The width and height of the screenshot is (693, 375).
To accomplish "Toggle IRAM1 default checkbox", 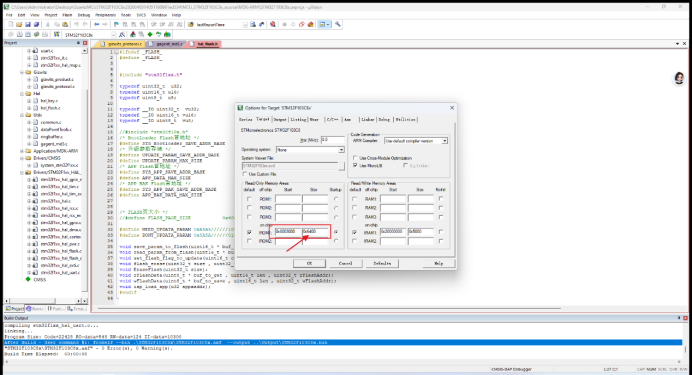I will [x=354, y=232].
